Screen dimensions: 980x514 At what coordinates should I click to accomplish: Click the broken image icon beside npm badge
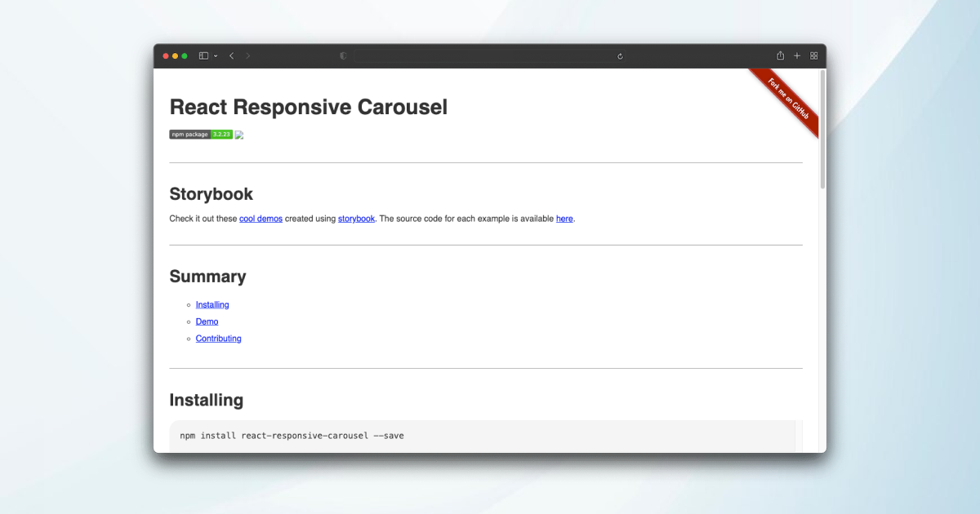tap(239, 135)
